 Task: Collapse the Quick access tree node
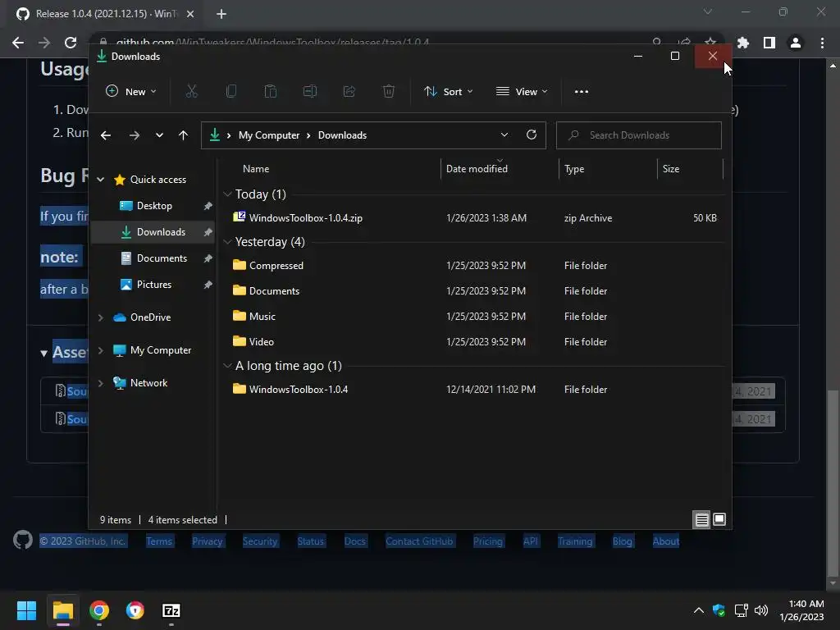tap(101, 180)
